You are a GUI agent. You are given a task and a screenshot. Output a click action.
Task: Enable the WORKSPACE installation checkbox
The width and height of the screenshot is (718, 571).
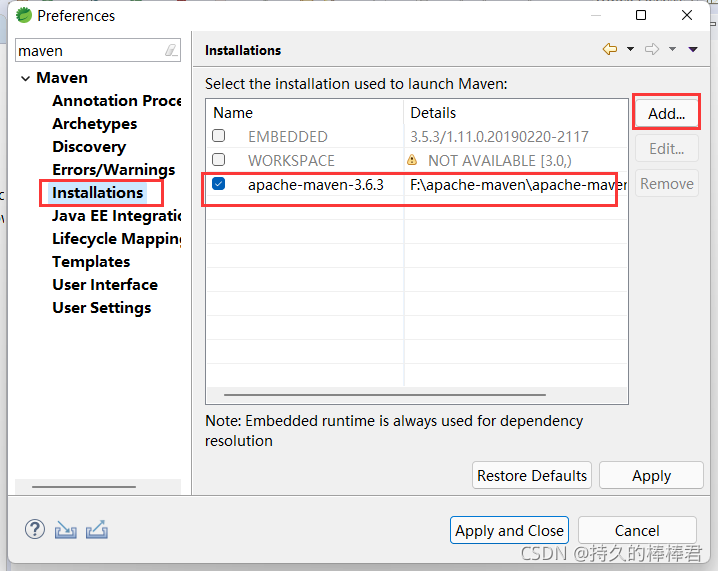pyautogui.click(x=219, y=159)
